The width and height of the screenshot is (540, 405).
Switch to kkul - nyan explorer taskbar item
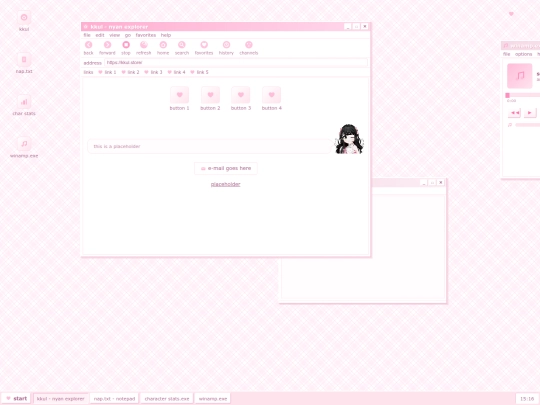(x=61, y=398)
